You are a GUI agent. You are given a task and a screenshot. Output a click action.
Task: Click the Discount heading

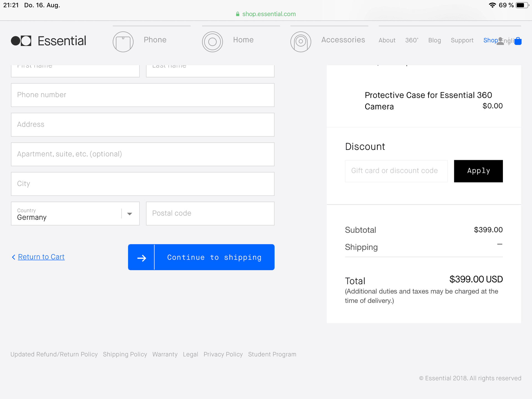(x=365, y=147)
